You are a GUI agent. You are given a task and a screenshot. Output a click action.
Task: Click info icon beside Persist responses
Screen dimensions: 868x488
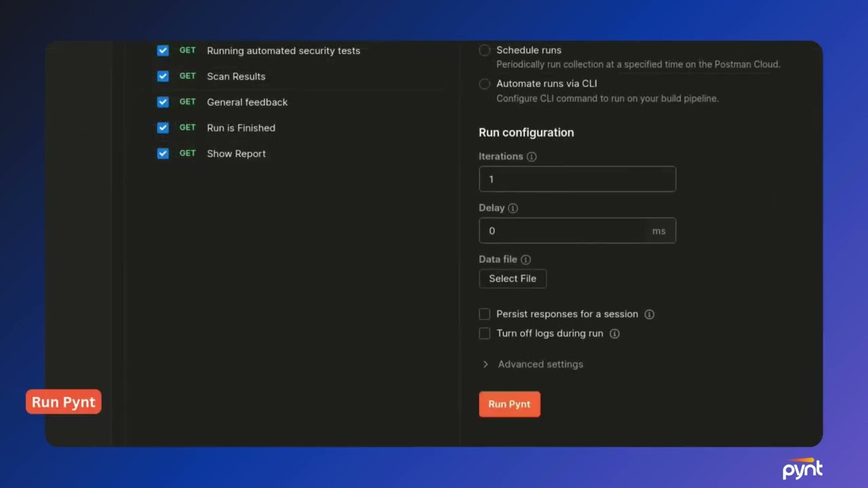pos(649,314)
